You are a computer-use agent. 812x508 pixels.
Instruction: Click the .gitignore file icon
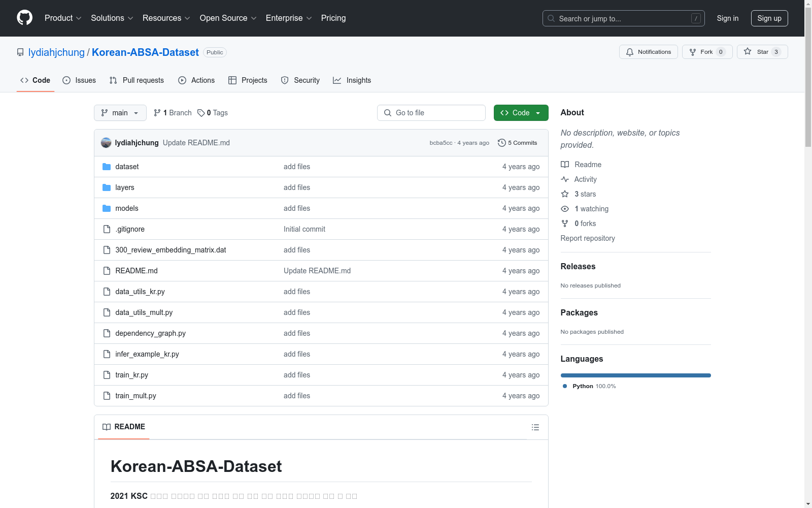click(107, 229)
